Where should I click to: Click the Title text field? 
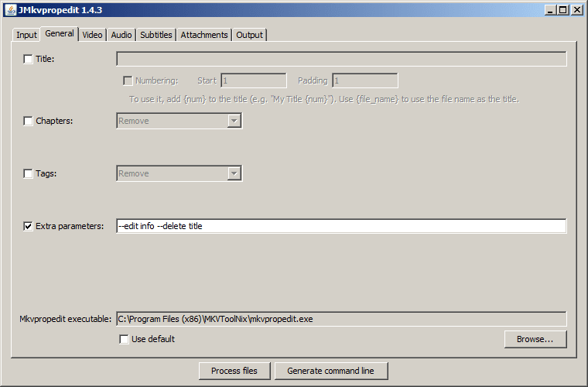tap(341, 59)
